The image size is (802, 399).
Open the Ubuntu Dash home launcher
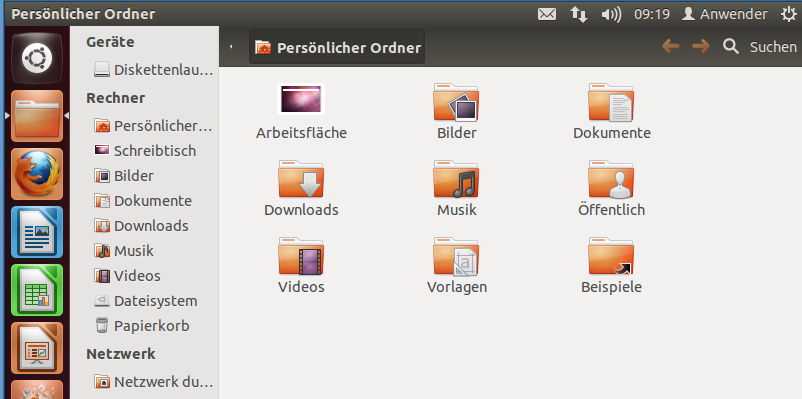(37, 58)
